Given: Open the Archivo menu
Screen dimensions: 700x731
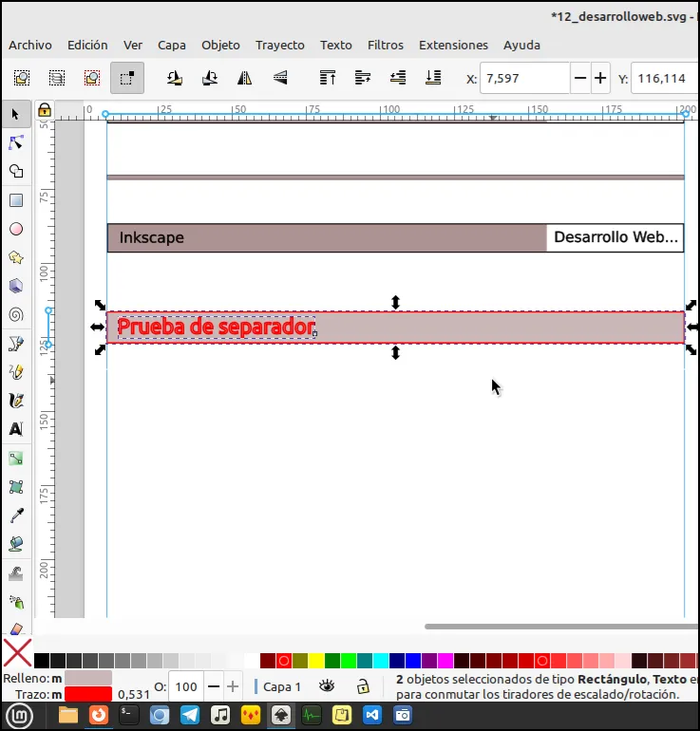Looking at the screenshot, I should tap(30, 46).
